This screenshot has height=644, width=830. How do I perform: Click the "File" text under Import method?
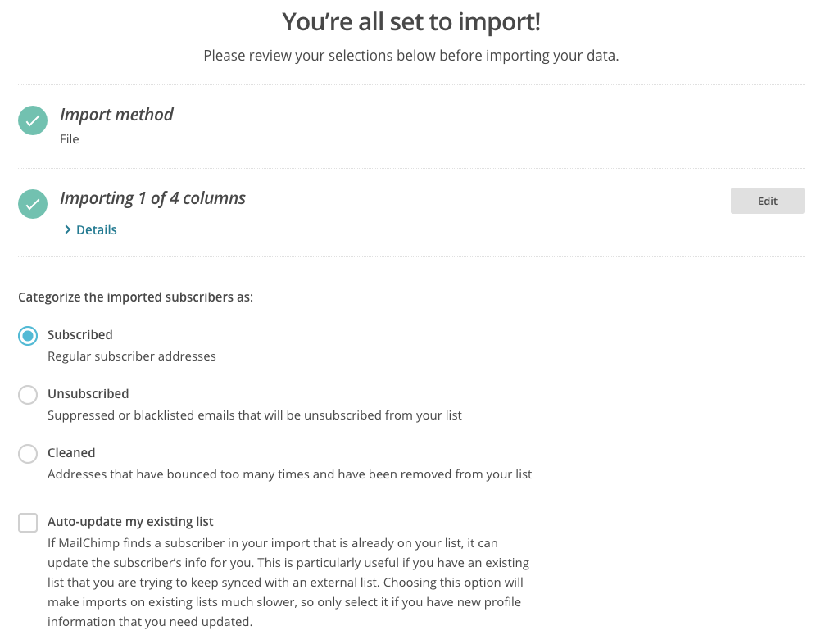pos(70,139)
